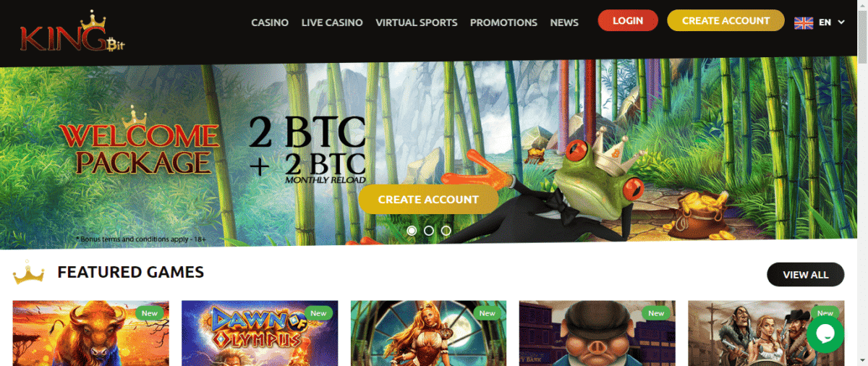Open the EN language selector
This screenshot has height=366, width=868.
click(820, 22)
